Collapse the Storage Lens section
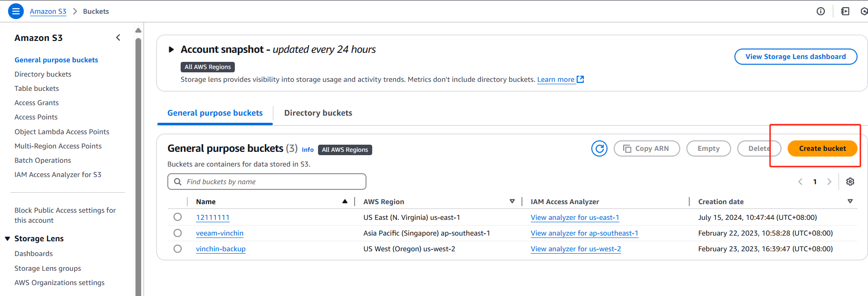This screenshot has width=868, height=296. [x=8, y=238]
